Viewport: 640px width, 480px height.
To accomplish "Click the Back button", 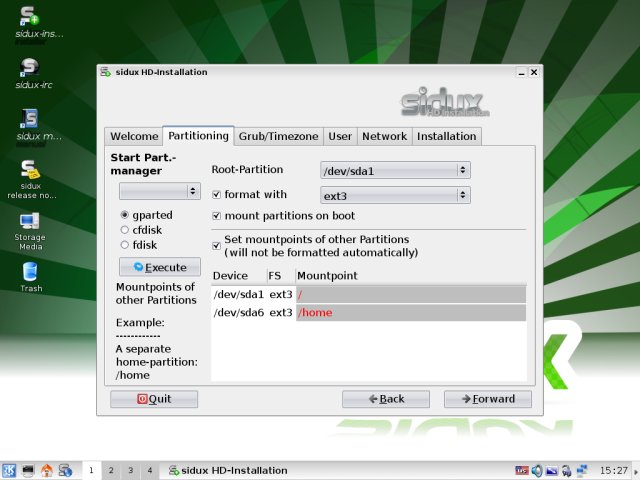I will 386,399.
